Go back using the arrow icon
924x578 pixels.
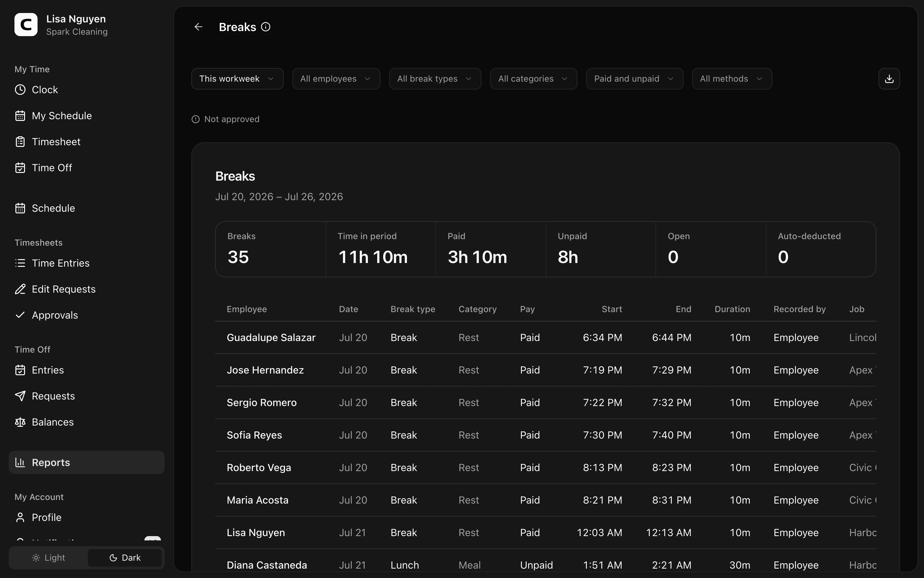pyautogui.click(x=198, y=27)
